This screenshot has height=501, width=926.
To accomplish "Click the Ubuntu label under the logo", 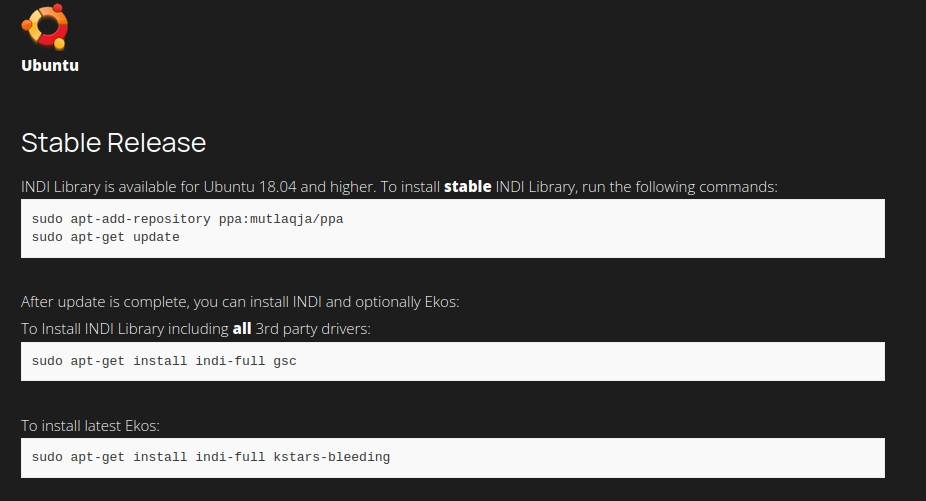I will pos(50,66).
